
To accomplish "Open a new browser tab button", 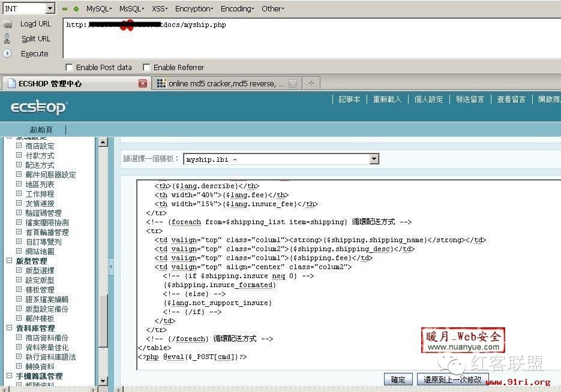I will tap(311, 83).
